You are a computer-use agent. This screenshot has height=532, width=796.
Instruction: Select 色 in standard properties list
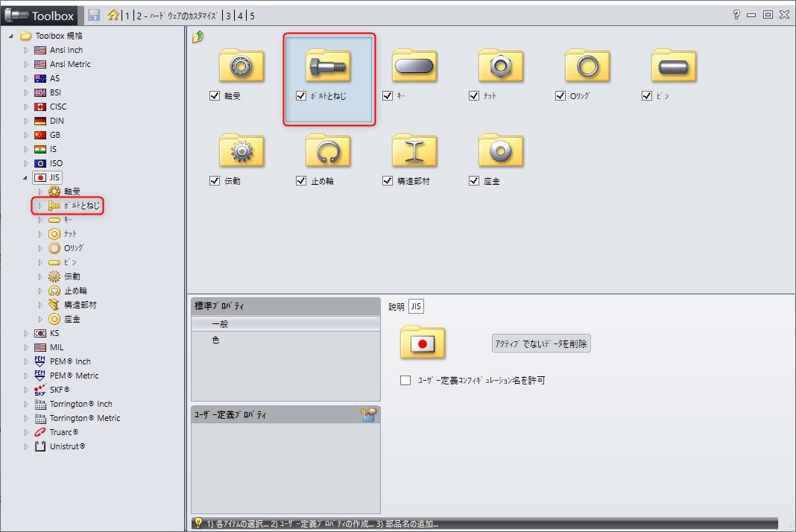pos(216,341)
